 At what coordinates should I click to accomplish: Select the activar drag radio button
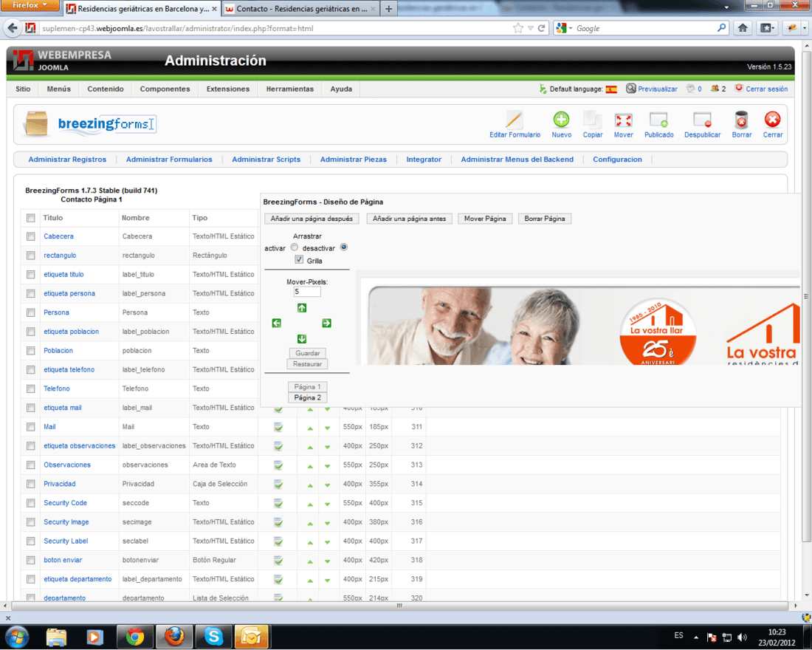pos(294,247)
